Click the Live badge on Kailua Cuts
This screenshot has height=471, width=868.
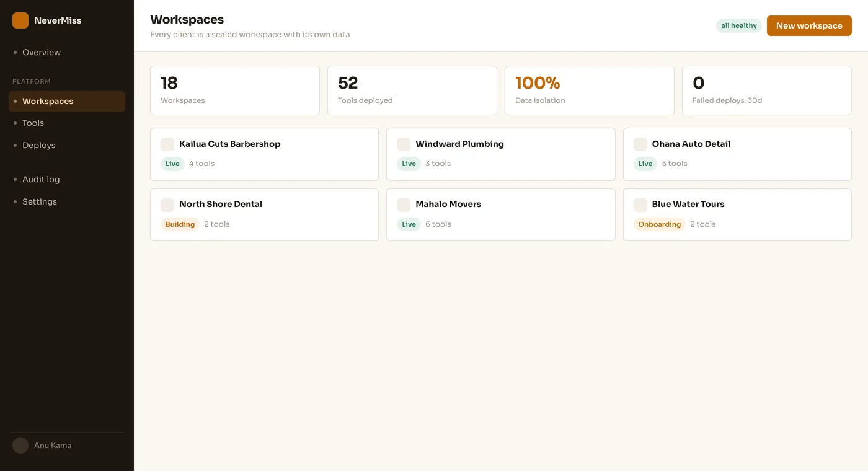pos(172,164)
